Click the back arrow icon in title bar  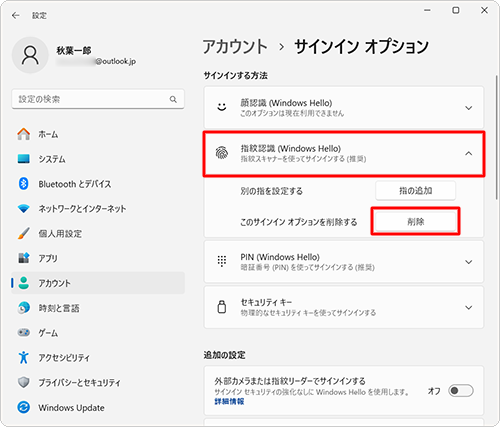[15, 15]
